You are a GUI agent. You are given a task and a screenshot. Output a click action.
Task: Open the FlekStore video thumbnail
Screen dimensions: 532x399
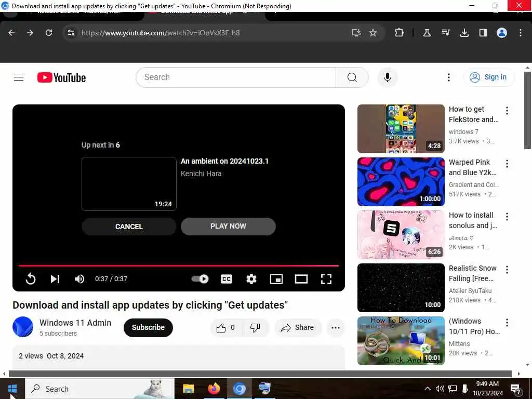(401, 129)
